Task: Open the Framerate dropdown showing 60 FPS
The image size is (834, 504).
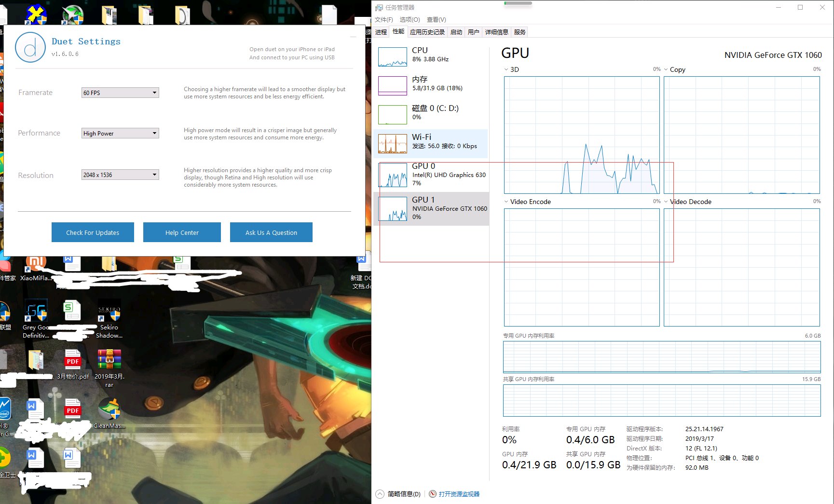Action: (120, 93)
